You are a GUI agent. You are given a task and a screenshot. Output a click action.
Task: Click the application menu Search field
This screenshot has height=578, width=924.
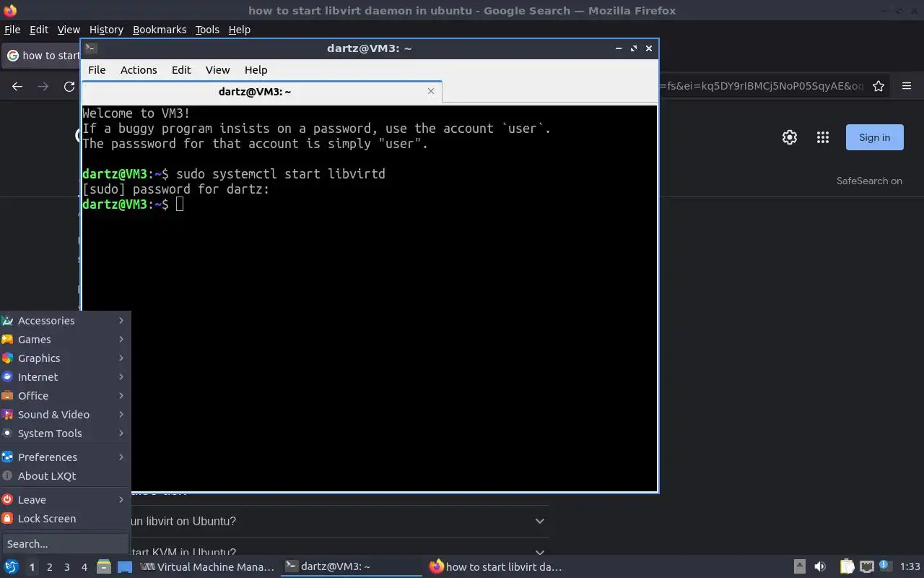pyautogui.click(x=65, y=544)
